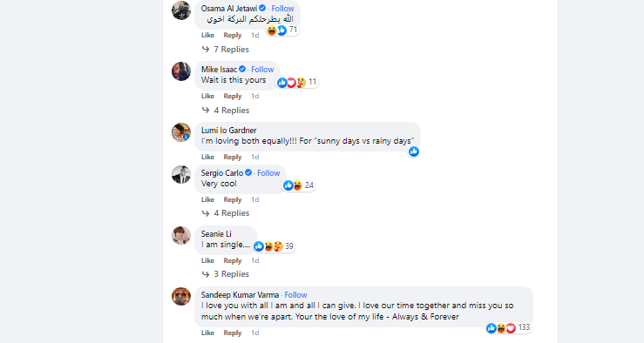View reactions on Osama Al Jetawi's comment
The width and height of the screenshot is (644, 343).
tap(282, 30)
